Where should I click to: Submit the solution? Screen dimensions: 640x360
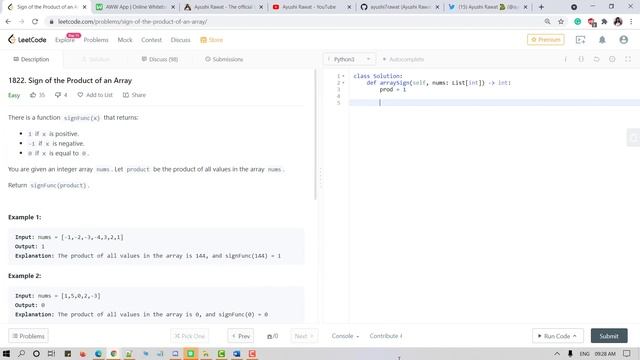tap(609, 336)
